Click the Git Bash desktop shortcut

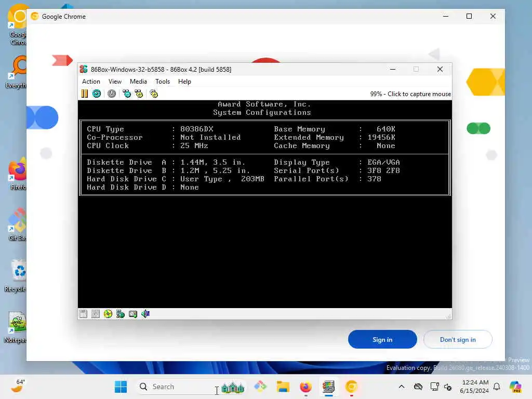17,224
